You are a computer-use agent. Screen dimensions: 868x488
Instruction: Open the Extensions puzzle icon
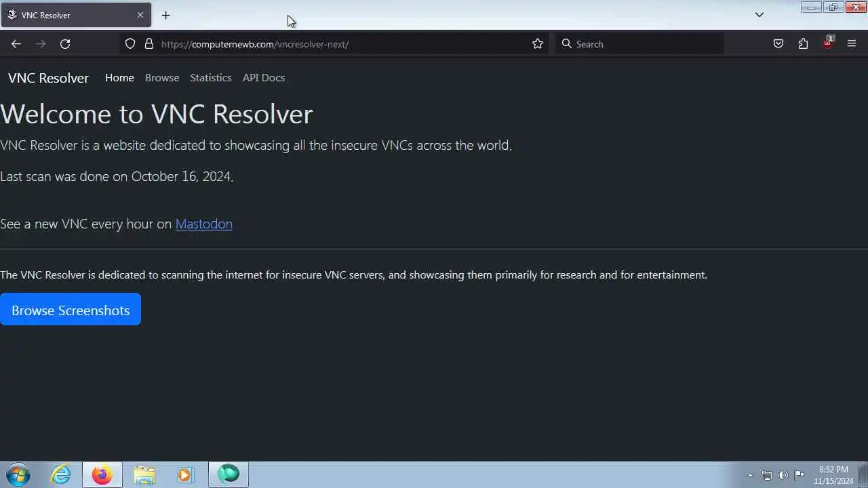pyautogui.click(x=803, y=44)
